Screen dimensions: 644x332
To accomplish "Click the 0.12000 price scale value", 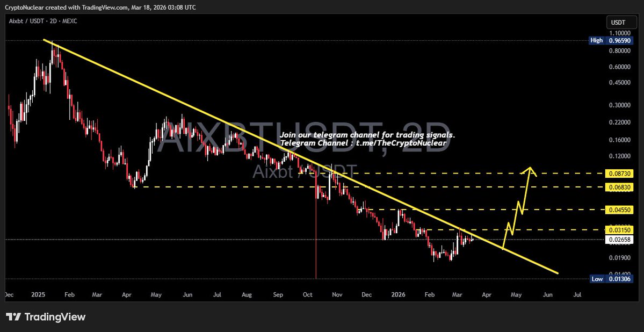I will pyautogui.click(x=619, y=156).
